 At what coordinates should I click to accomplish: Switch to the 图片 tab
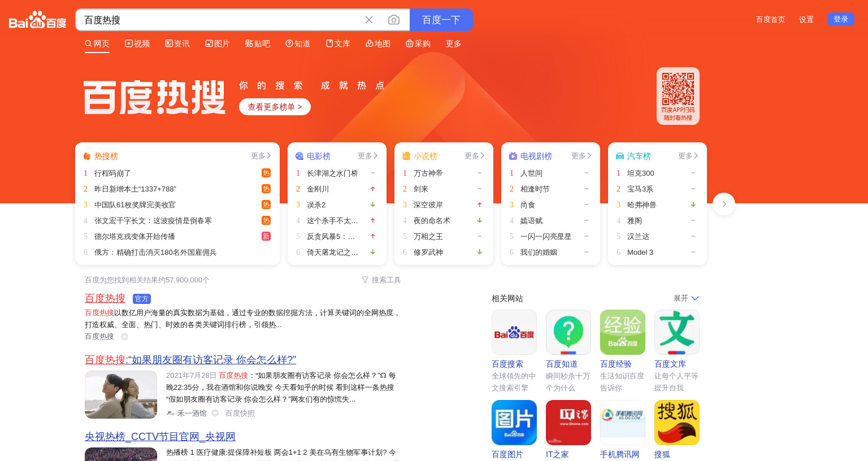point(218,44)
